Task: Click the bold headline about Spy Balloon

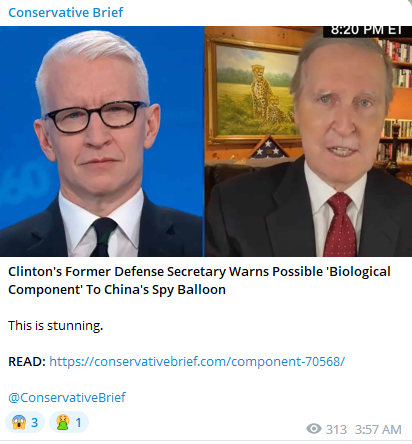Action: click(x=199, y=281)
